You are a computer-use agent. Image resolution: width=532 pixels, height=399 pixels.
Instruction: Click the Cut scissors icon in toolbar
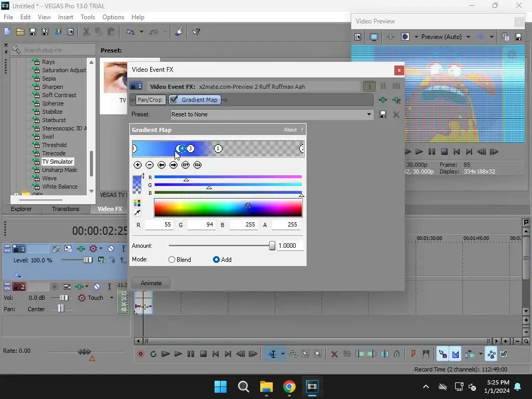(x=87, y=32)
